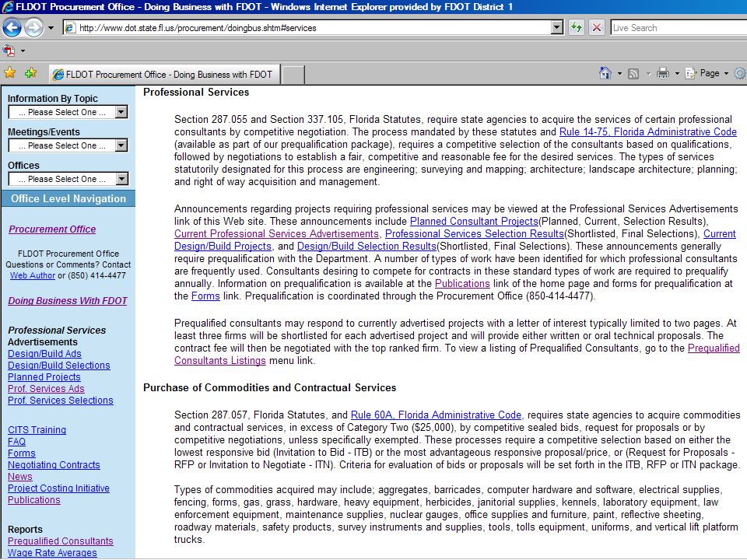Viewport: 747px width, 560px height.
Task: Click the browser Back arrow button
Action: coord(12,28)
